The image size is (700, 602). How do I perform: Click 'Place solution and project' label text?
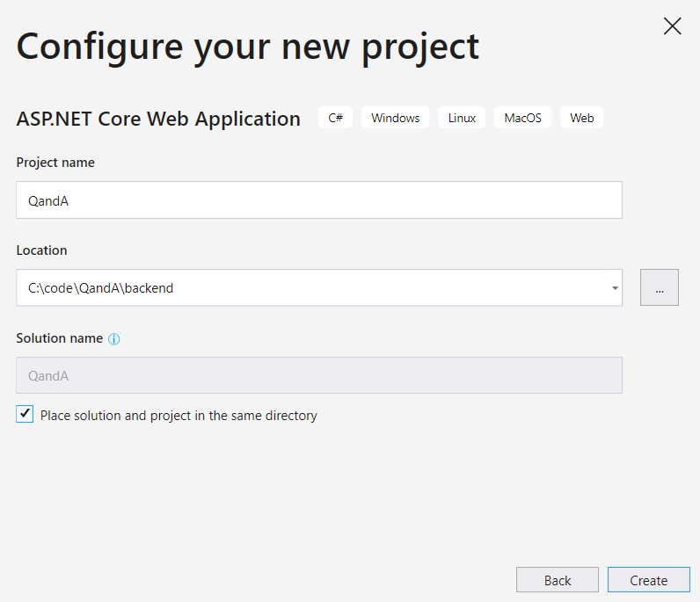[x=179, y=416]
